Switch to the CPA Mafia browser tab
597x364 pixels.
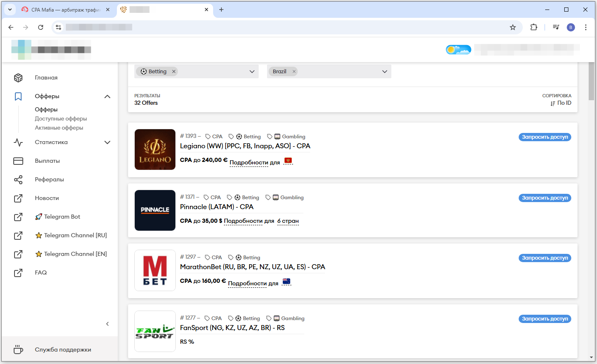[66, 10]
